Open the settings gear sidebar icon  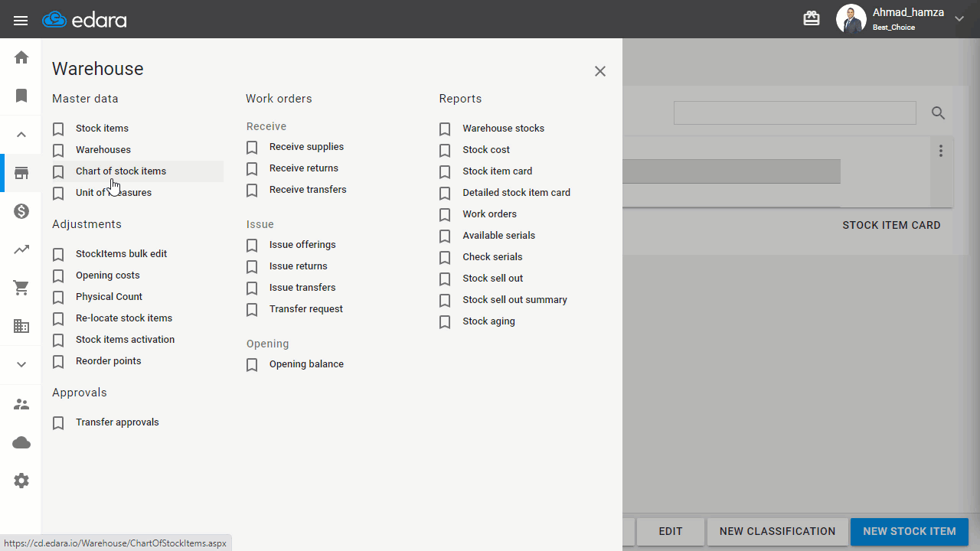21,481
